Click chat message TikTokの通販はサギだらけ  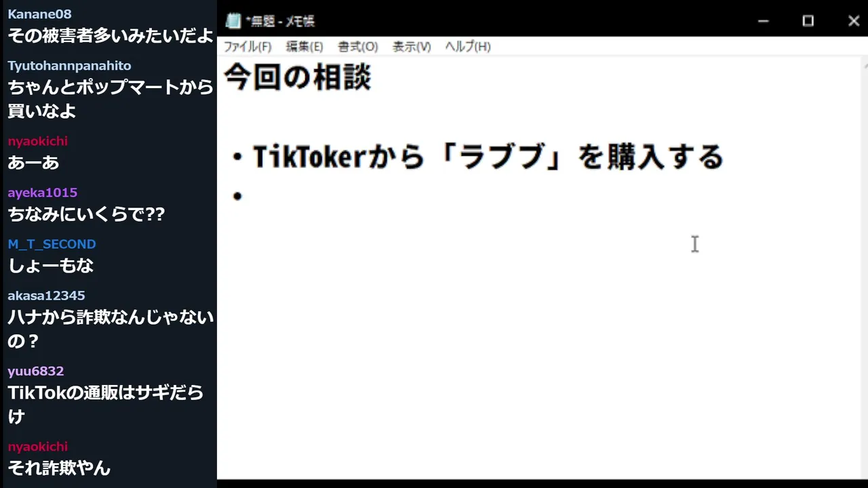[106, 405]
